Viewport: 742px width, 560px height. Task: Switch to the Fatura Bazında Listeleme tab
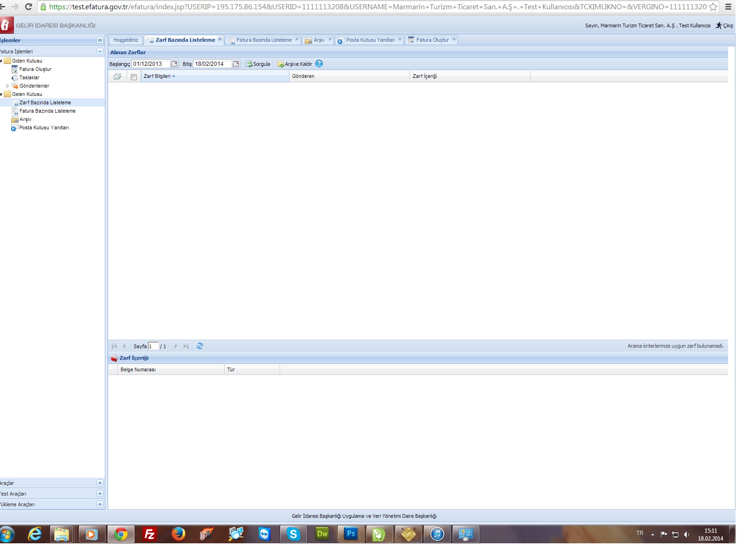(x=263, y=40)
